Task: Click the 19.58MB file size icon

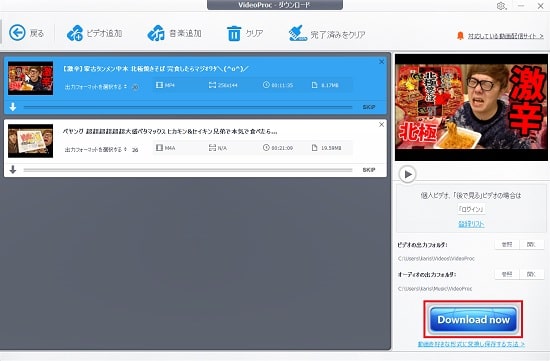Action: click(315, 148)
